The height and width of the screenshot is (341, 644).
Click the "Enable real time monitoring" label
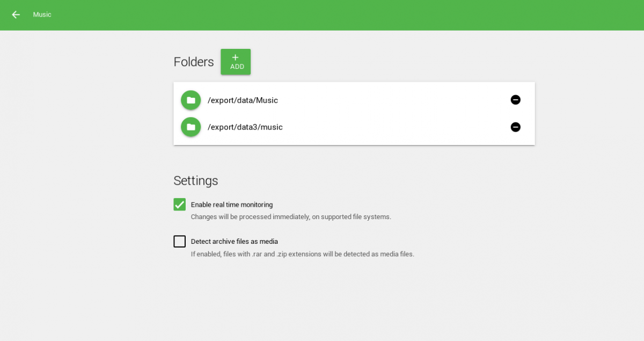pos(232,205)
